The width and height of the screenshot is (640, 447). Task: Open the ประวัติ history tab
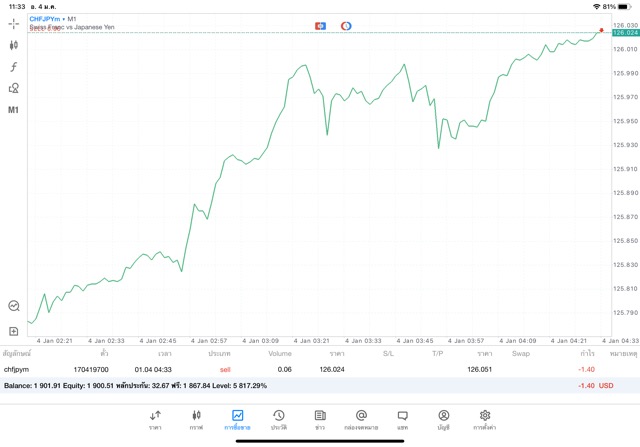click(x=279, y=420)
